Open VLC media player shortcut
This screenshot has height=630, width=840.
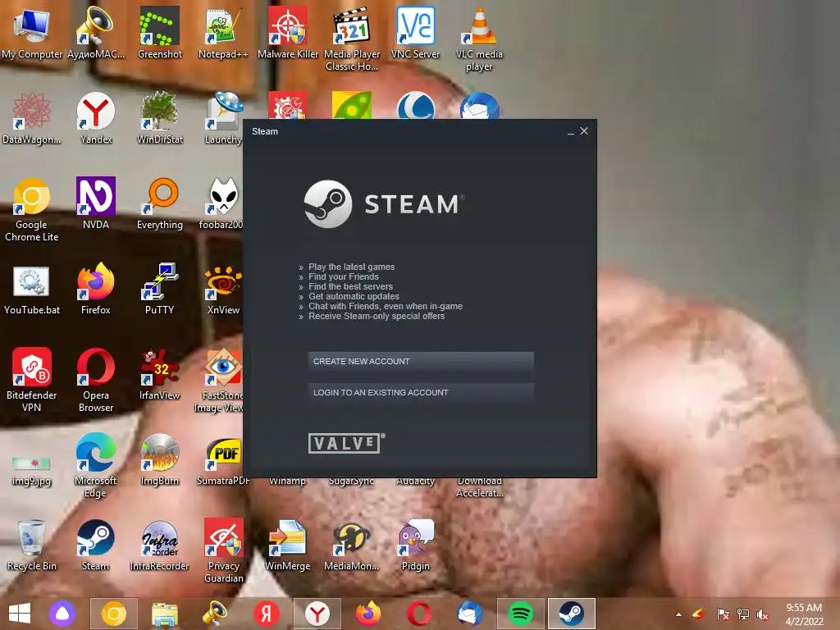pyautogui.click(x=479, y=39)
